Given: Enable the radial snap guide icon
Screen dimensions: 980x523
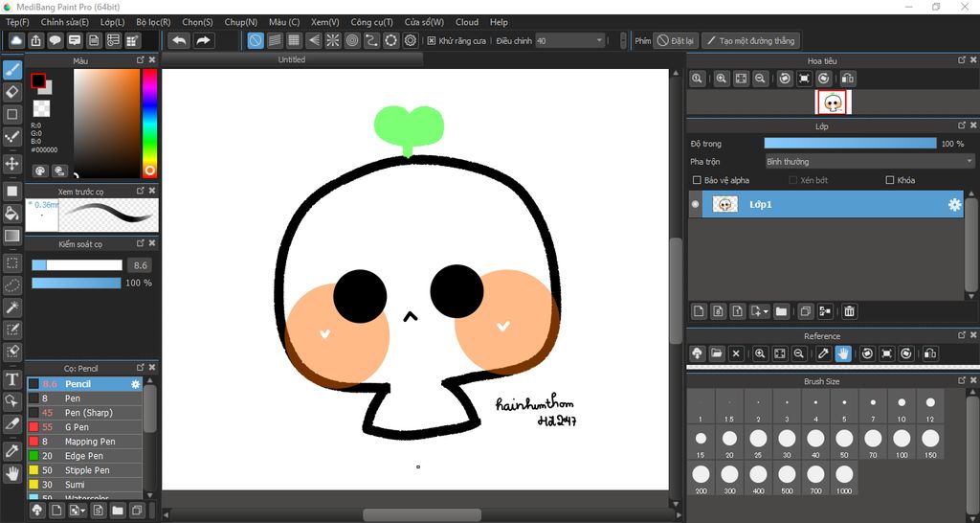Looking at the screenshot, I should click(x=333, y=40).
